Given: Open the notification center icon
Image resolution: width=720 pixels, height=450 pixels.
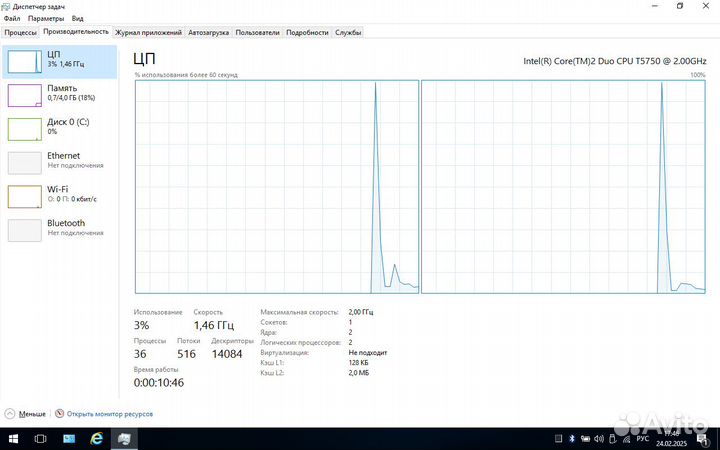Looking at the screenshot, I should (x=703, y=439).
